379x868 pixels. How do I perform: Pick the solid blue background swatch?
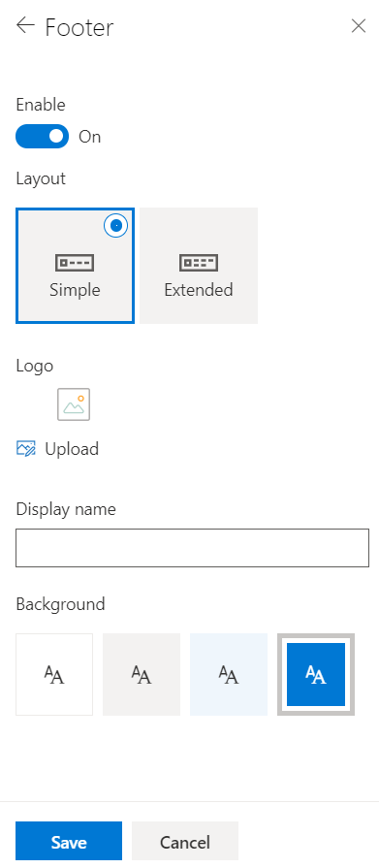[316, 674]
